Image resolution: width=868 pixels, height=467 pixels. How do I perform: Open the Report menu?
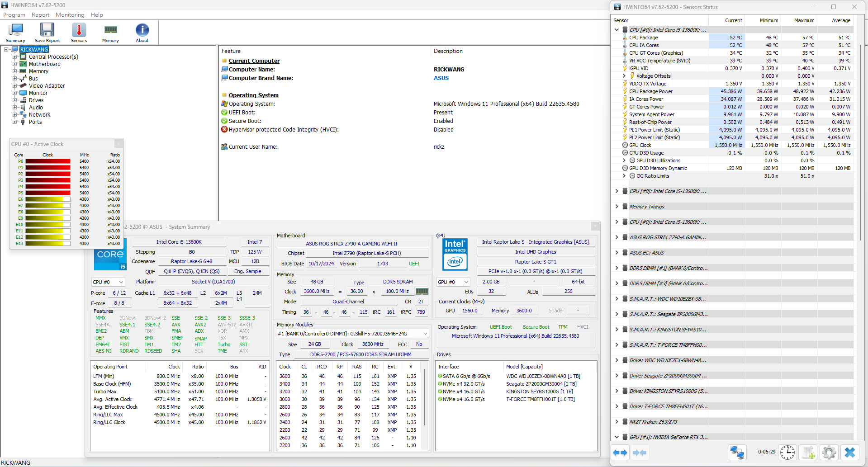pyautogui.click(x=40, y=15)
